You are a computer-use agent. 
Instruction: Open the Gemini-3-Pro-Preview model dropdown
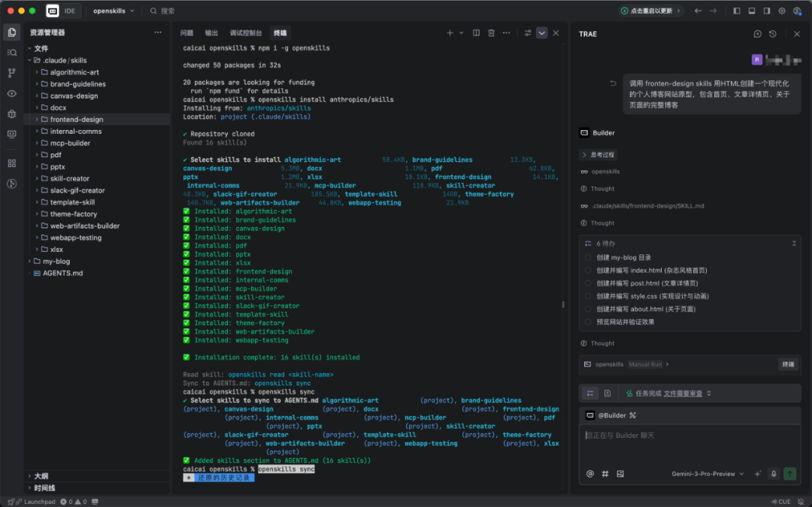tap(707, 473)
